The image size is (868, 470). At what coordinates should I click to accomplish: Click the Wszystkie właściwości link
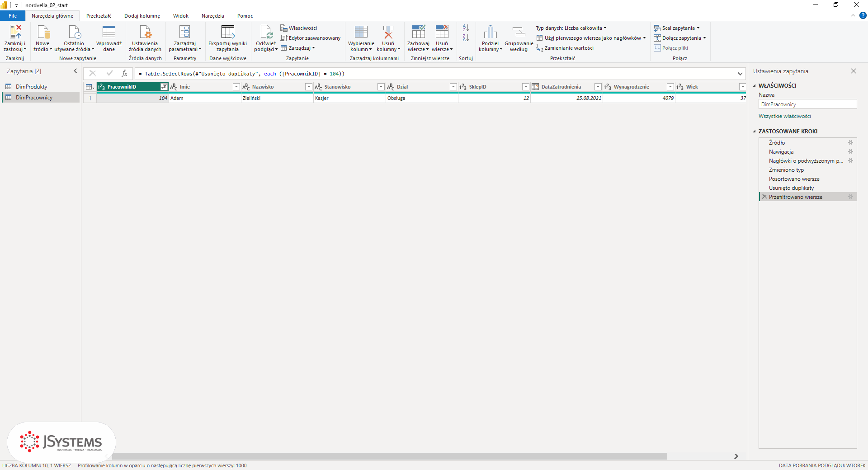tap(785, 116)
